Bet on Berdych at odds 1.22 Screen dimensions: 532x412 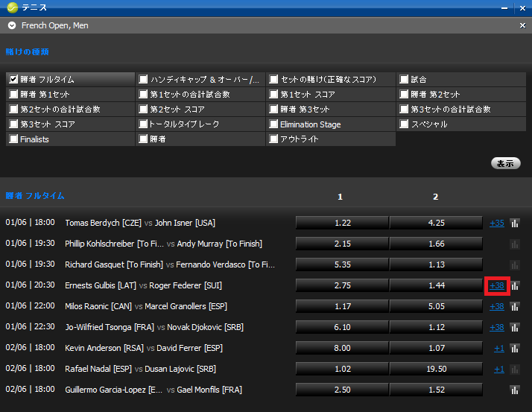(x=342, y=223)
